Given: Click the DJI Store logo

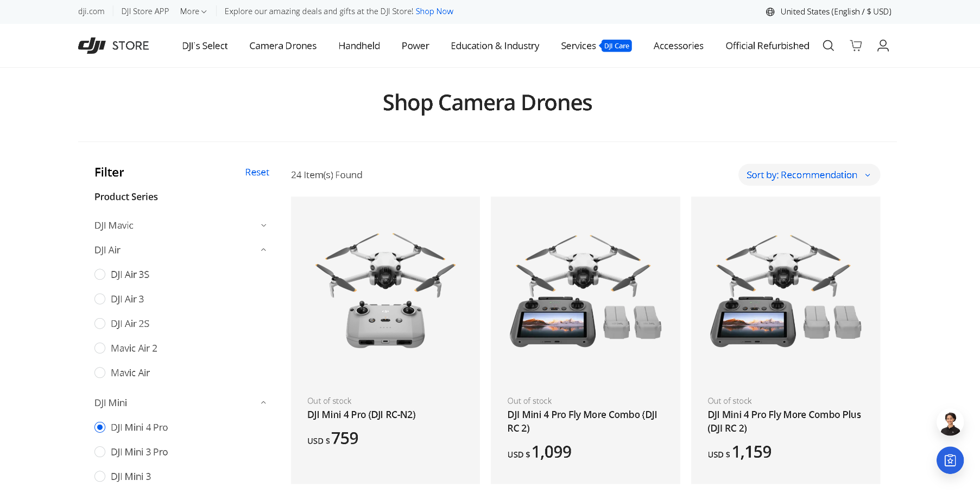Looking at the screenshot, I should [113, 46].
